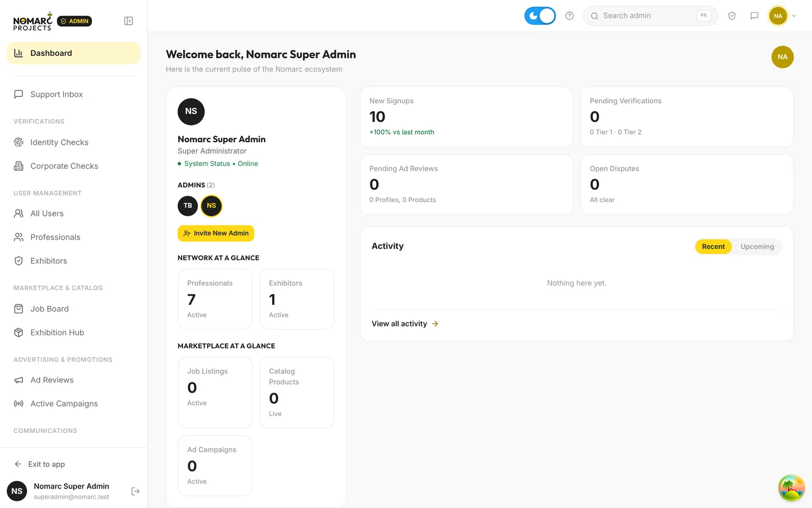The image size is (812, 508).
Task: Click the Nomarc Projects logo
Action: click(x=33, y=21)
